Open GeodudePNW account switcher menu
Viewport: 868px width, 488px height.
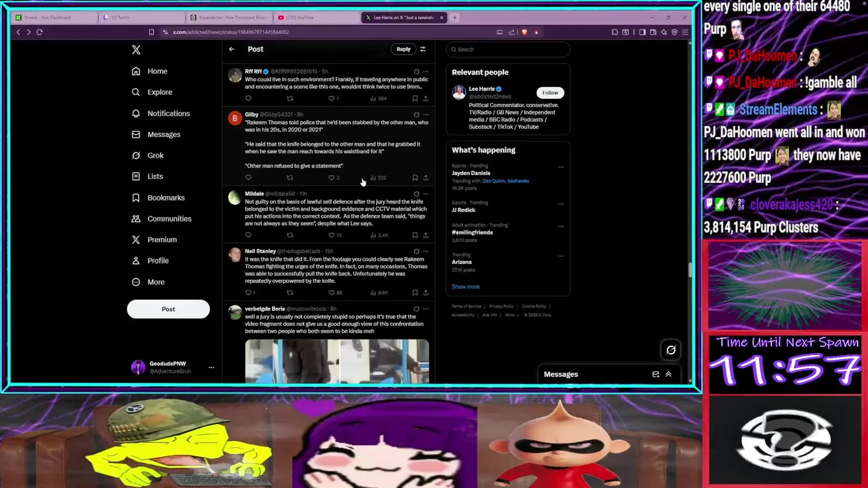172,367
